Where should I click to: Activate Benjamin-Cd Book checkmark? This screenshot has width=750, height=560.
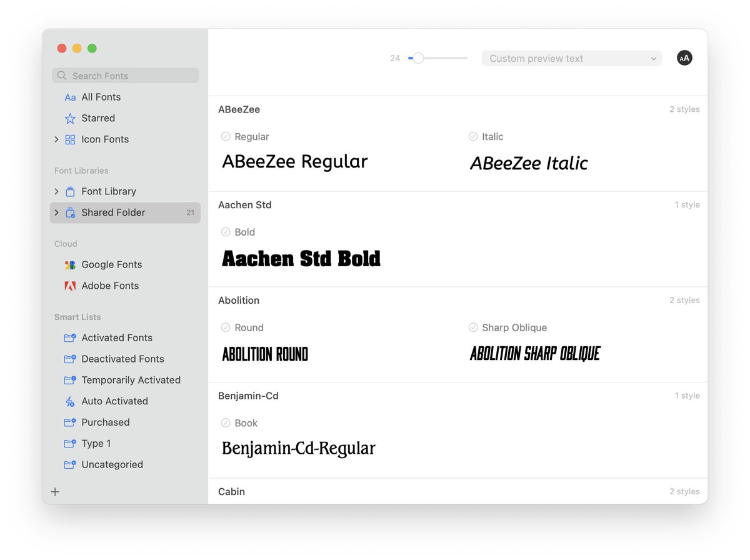(x=226, y=423)
